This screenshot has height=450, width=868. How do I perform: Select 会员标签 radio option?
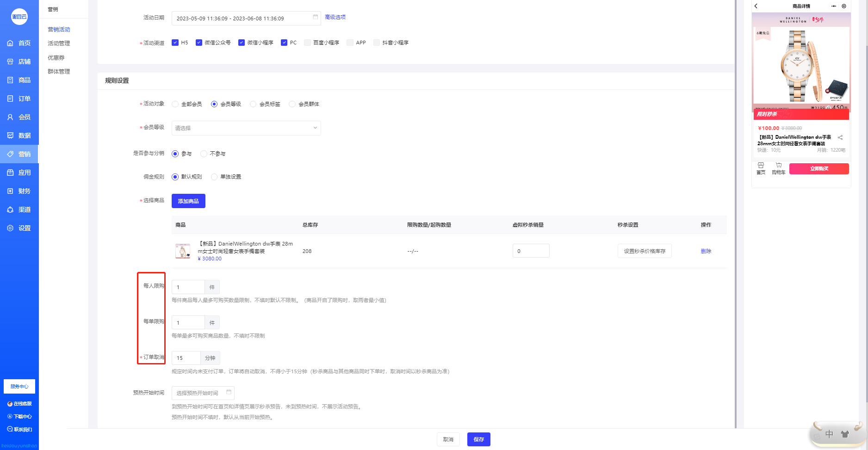tap(253, 104)
